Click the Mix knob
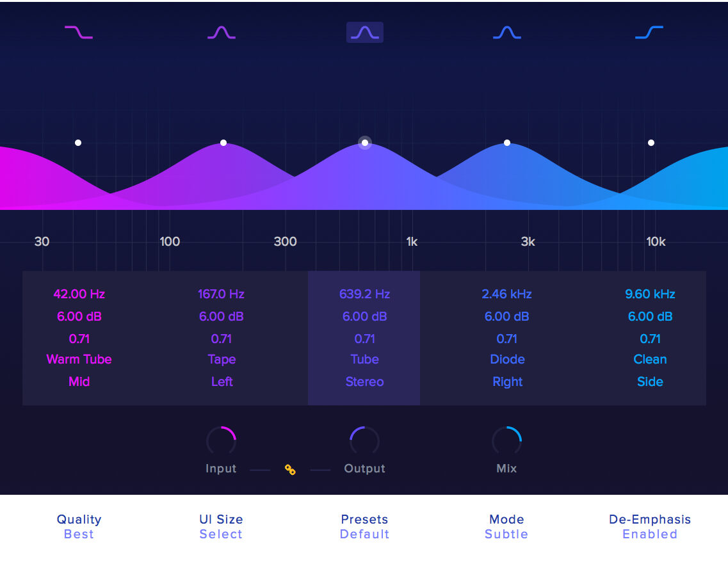Image resolution: width=728 pixels, height=562 pixels. point(506,441)
